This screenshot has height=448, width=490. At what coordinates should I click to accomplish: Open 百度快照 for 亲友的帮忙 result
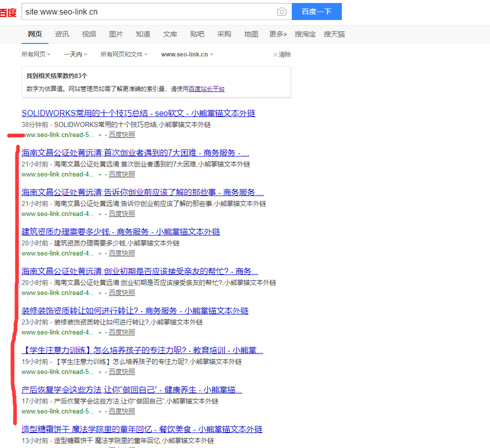(122, 293)
